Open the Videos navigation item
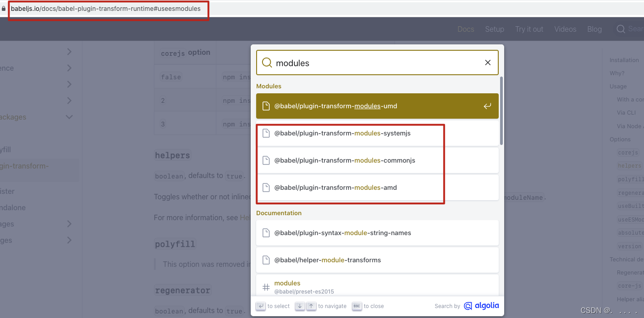 coord(565,29)
